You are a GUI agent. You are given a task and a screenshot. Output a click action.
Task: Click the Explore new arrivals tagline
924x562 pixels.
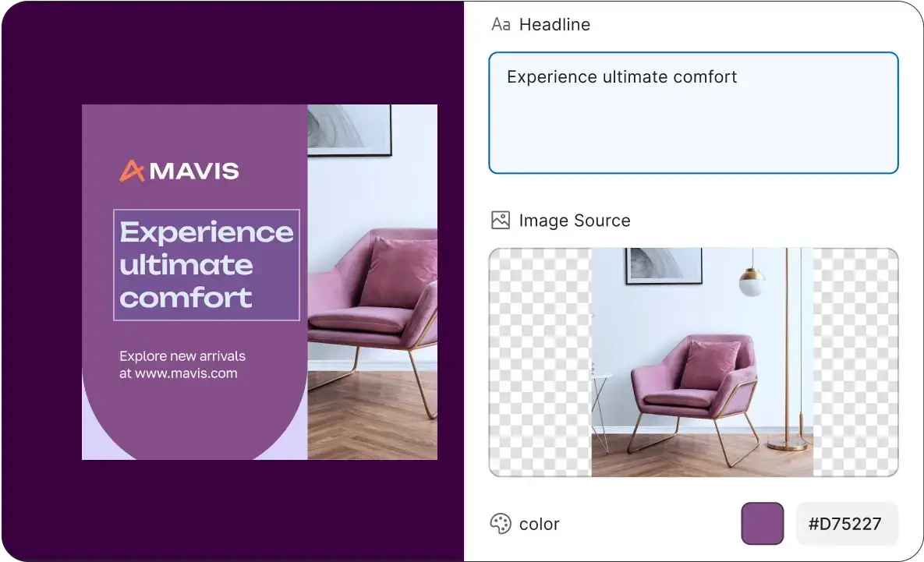(182, 355)
